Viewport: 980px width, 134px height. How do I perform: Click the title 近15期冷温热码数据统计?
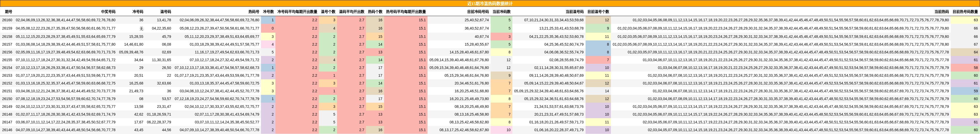point(490,3)
